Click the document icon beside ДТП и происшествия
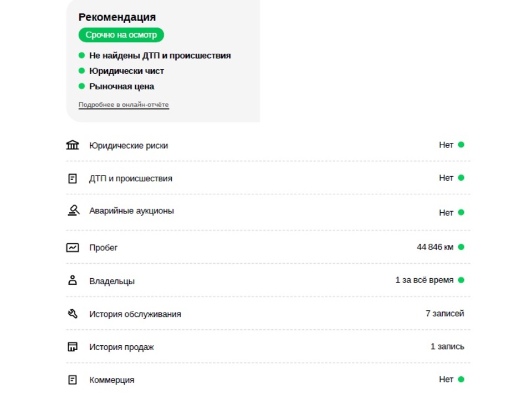This screenshot has width=532, height=399. pyautogui.click(x=72, y=178)
